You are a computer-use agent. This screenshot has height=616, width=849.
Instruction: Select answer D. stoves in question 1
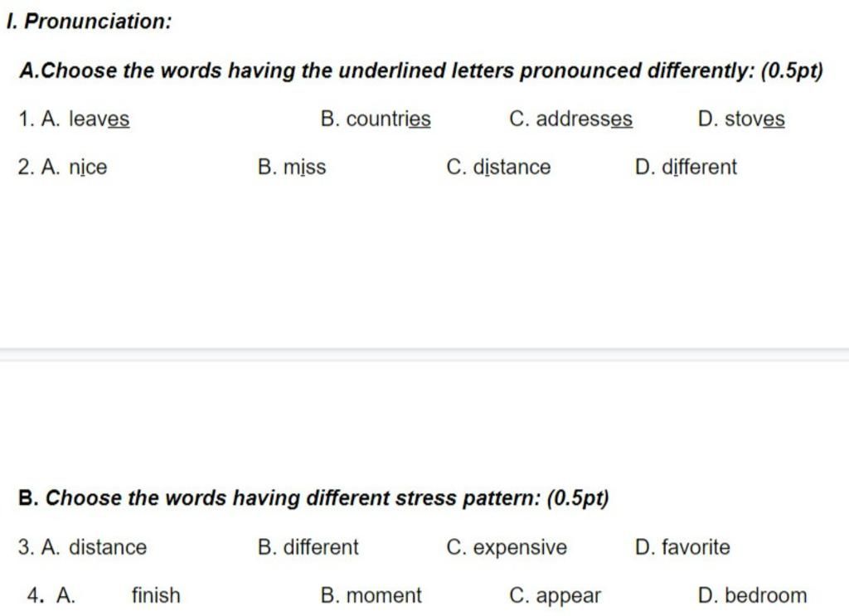[741, 119]
